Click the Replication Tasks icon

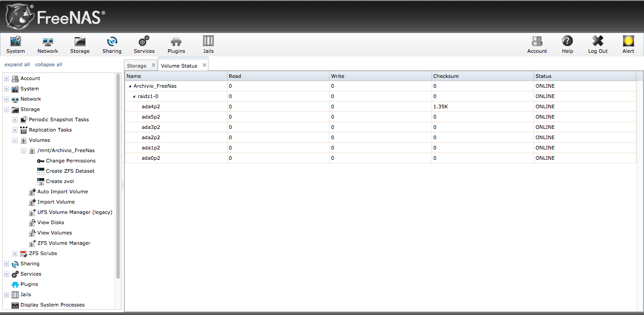point(24,130)
